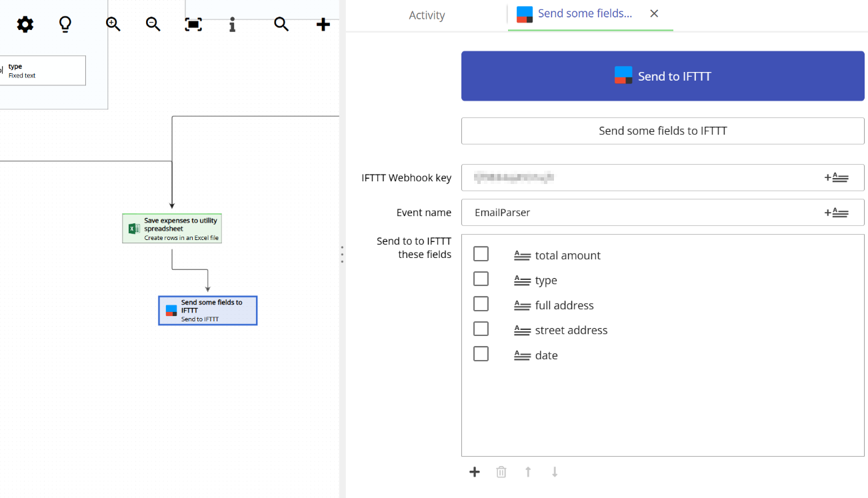Click the lightbulb tips icon

[65, 25]
